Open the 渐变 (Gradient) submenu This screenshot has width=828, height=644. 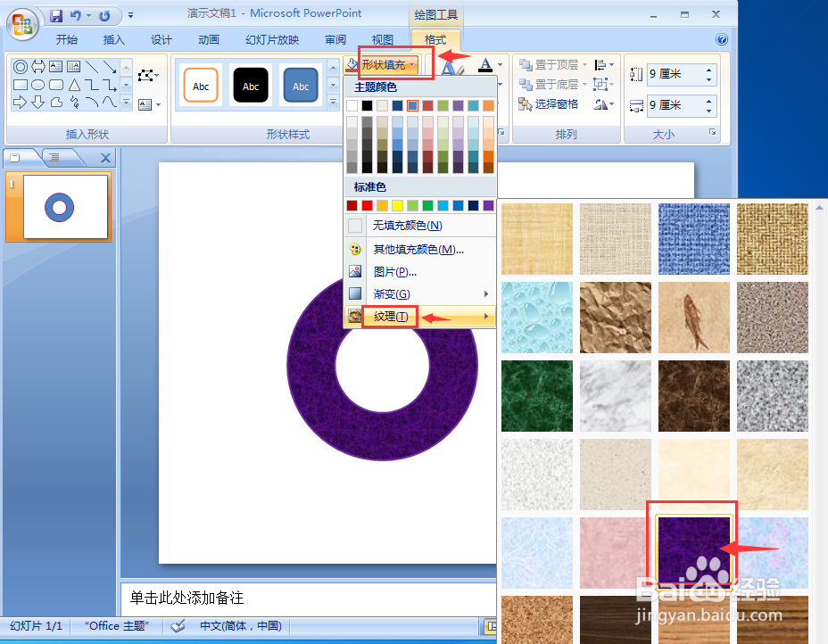tap(420, 294)
